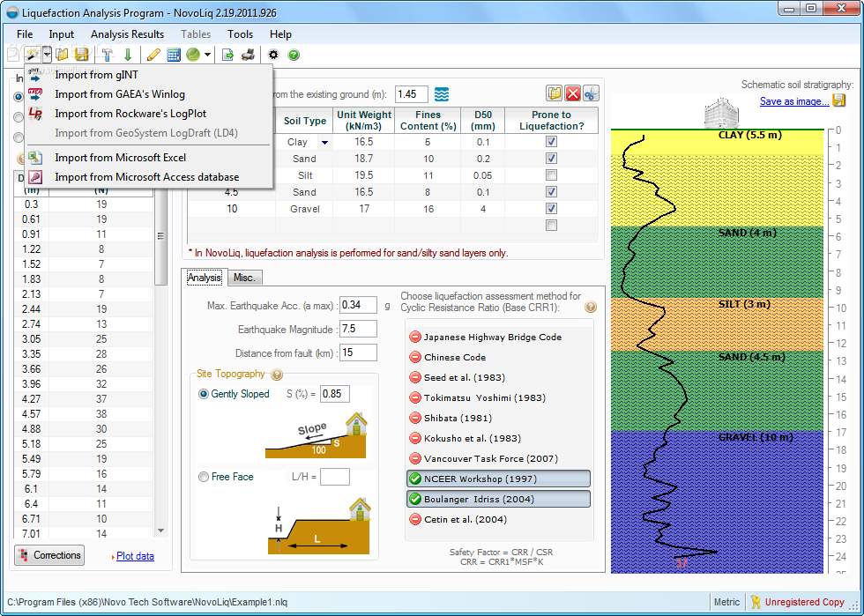Expand the chart results dropdown arrow
864x616 pixels.
(207, 55)
